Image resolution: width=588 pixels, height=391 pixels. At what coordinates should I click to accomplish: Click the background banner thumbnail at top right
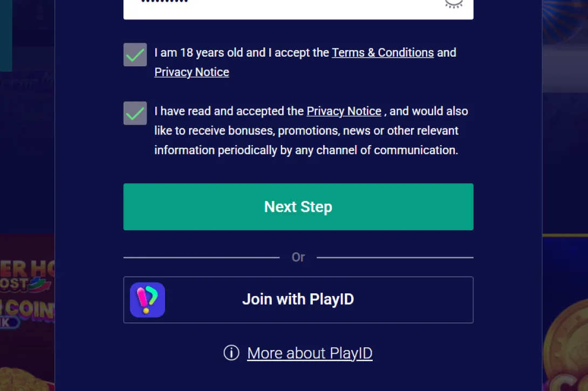[x=565, y=45]
